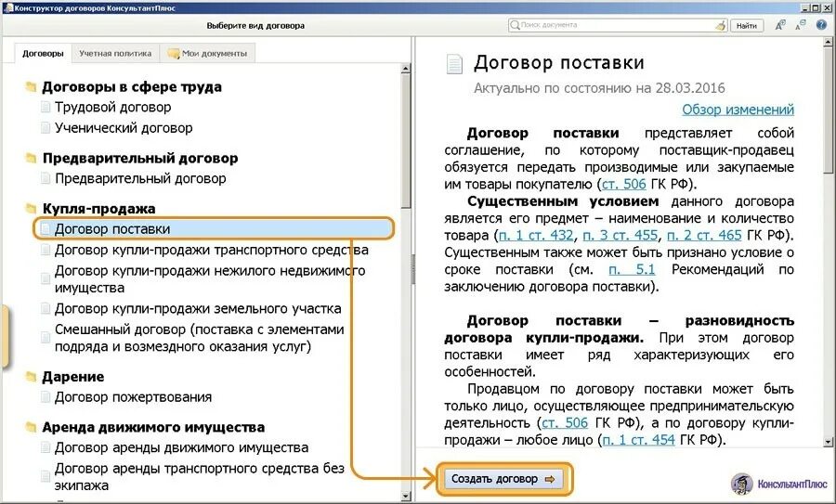Open the п. 1 ст. 454 link

point(638,440)
